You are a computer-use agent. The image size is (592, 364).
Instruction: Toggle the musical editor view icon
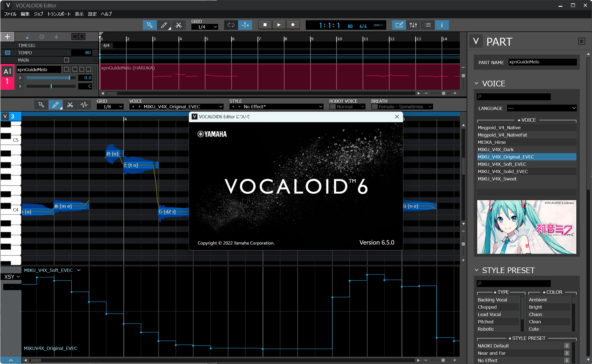click(399, 25)
